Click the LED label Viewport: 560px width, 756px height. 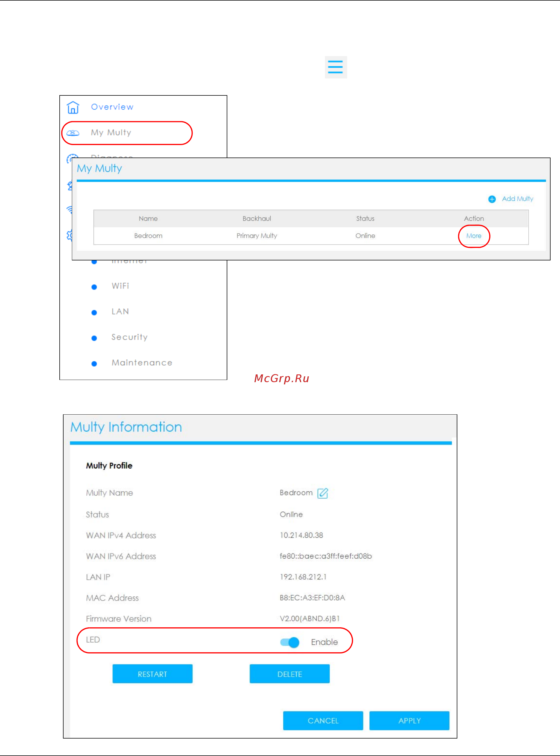point(93,640)
